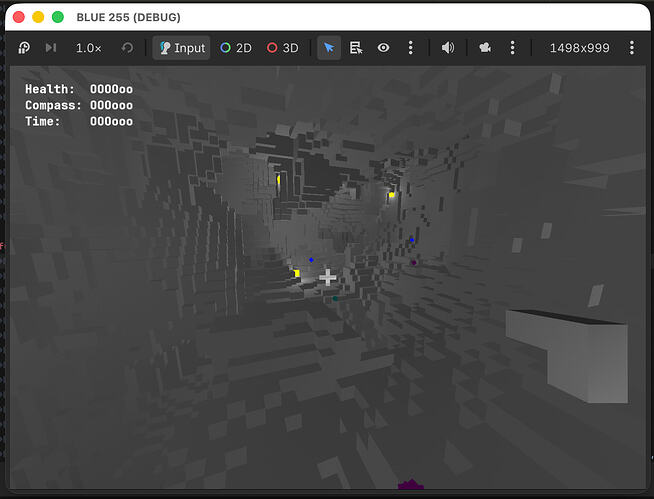654x499 pixels.
Task: Open the 1.0x game speed selector
Action: point(88,48)
